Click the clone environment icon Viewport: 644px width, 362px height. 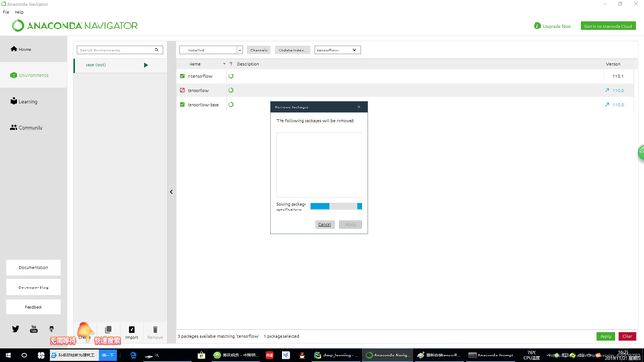pyautogui.click(x=108, y=330)
